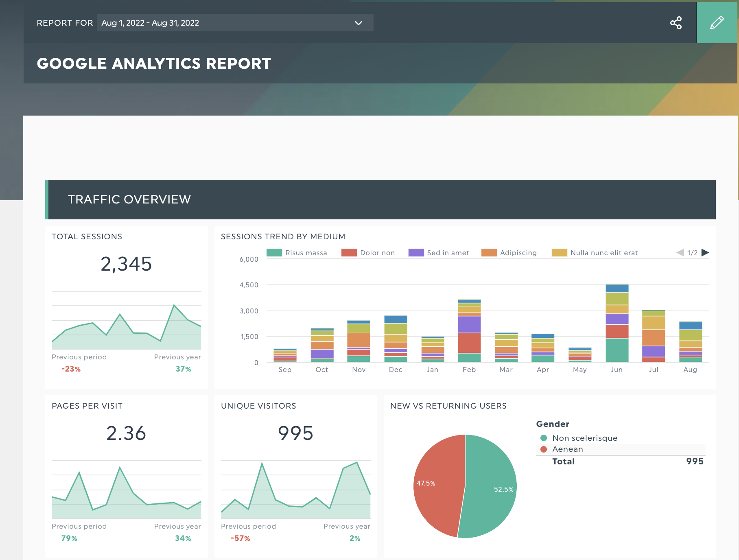Click the date range chevron arrow
The image size is (739, 560).
pyautogui.click(x=359, y=23)
